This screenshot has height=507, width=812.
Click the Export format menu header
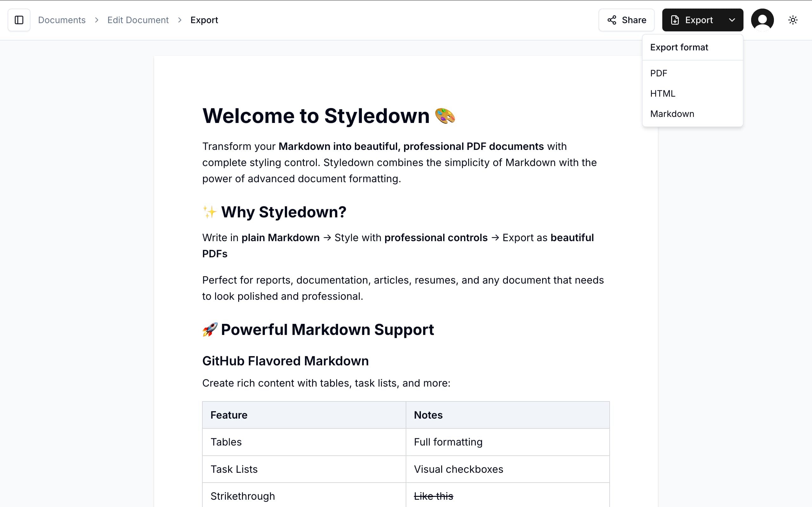point(679,47)
